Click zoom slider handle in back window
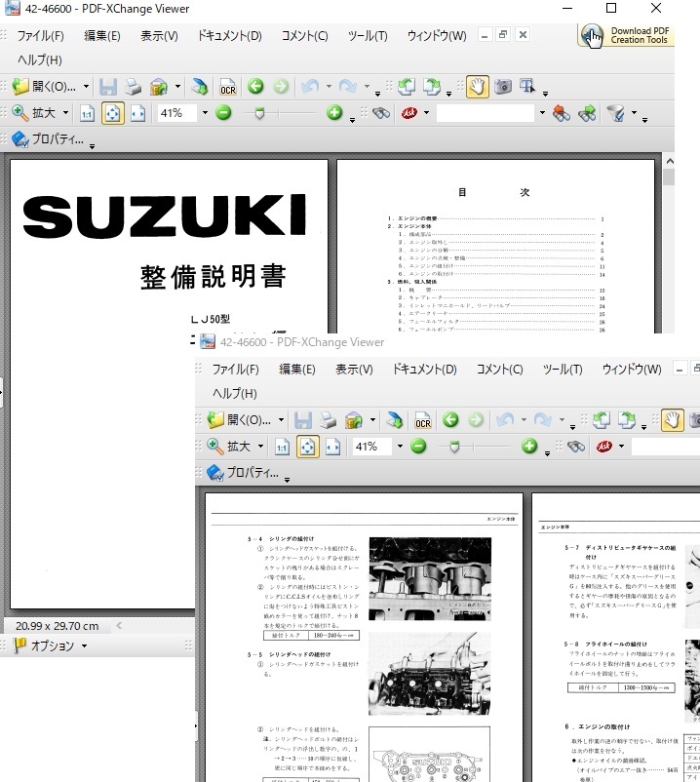Viewport: 700px width, 782px height. (x=259, y=114)
